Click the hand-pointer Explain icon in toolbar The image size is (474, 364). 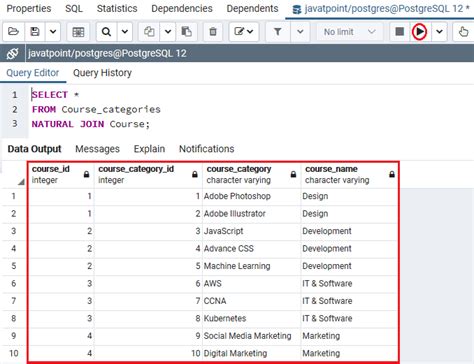463,32
